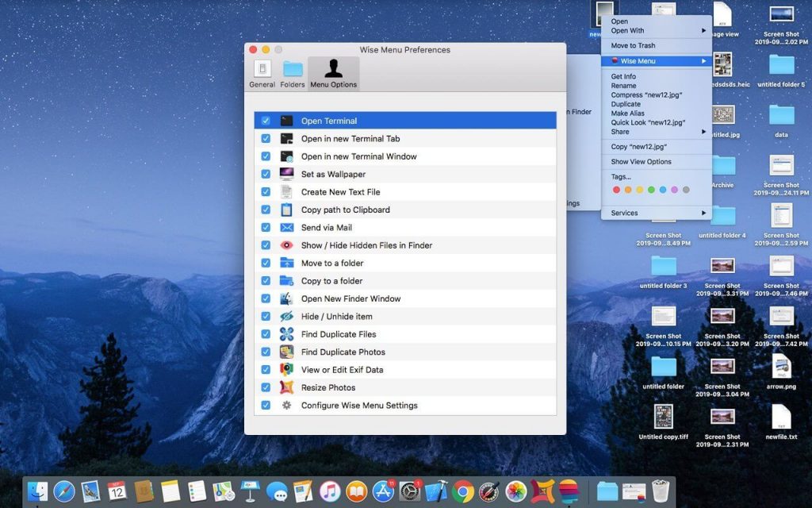Open Google Chrome from the Dock
Viewport: 812px width, 508px height.
[462, 491]
